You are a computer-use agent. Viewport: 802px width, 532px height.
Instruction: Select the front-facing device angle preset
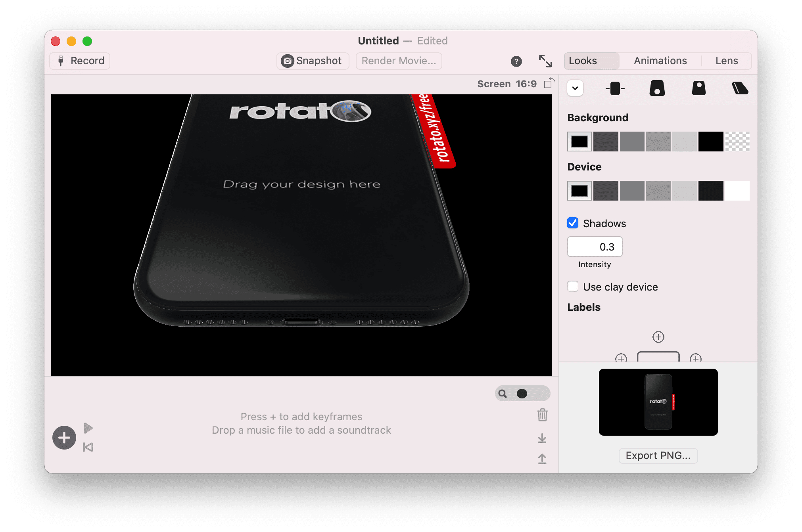pyautogui.click(x=615, y=88)
